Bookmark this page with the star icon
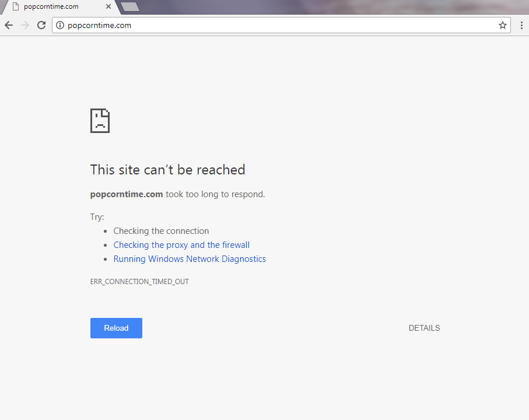Image resolution: width=529 pixels, height=420 pixels. (503, 25)
